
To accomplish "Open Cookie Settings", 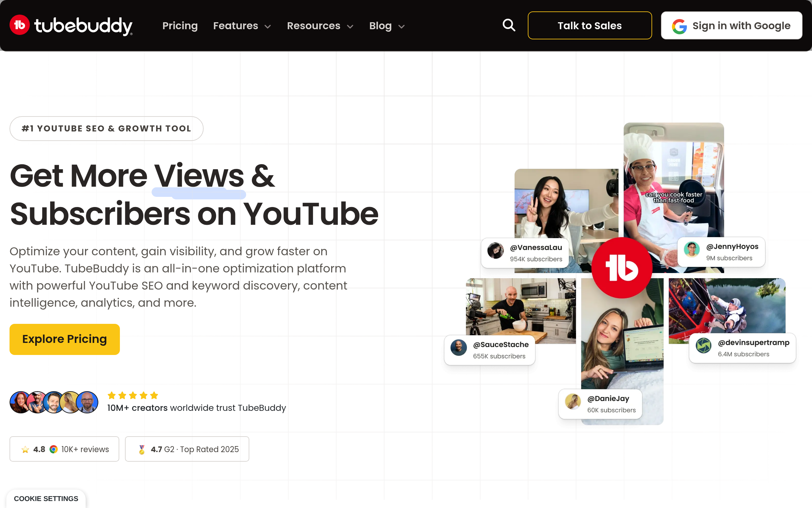I will tap(46, 498).
